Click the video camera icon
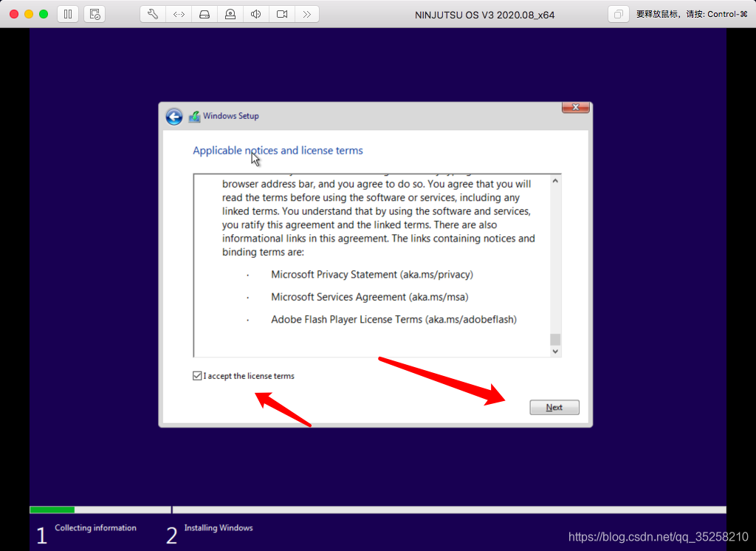Screen dimensions: 756x551 [x=282, y=15]
